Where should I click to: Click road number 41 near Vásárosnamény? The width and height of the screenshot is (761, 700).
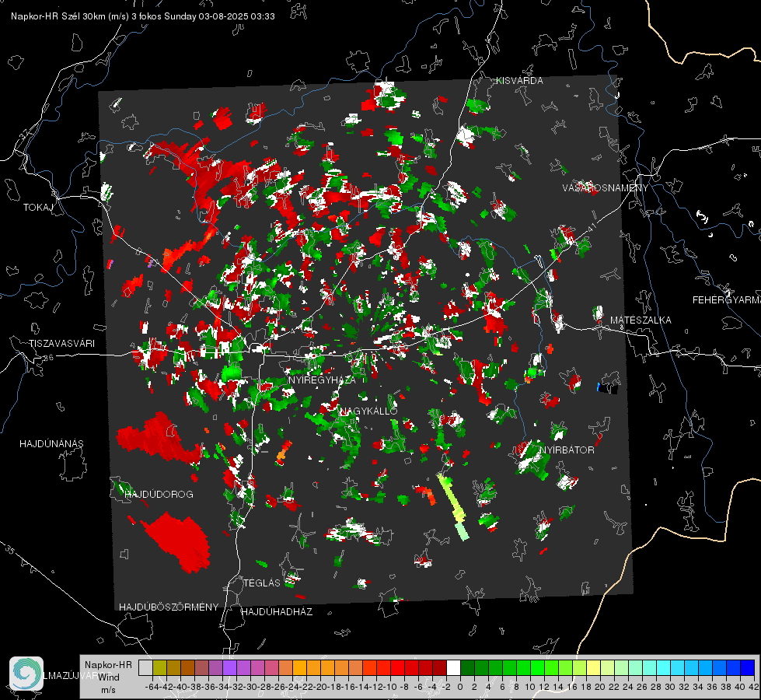pyautogui.click(x=592, y=226)
